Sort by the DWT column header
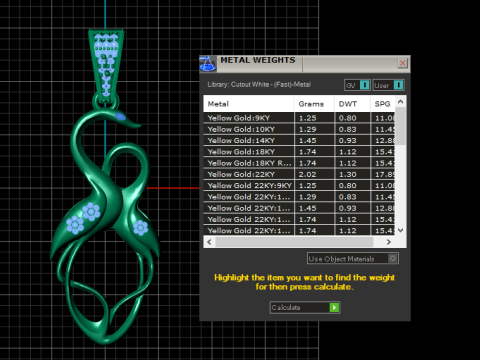Screen dimensions: 480x360 (x=352, y=104)
